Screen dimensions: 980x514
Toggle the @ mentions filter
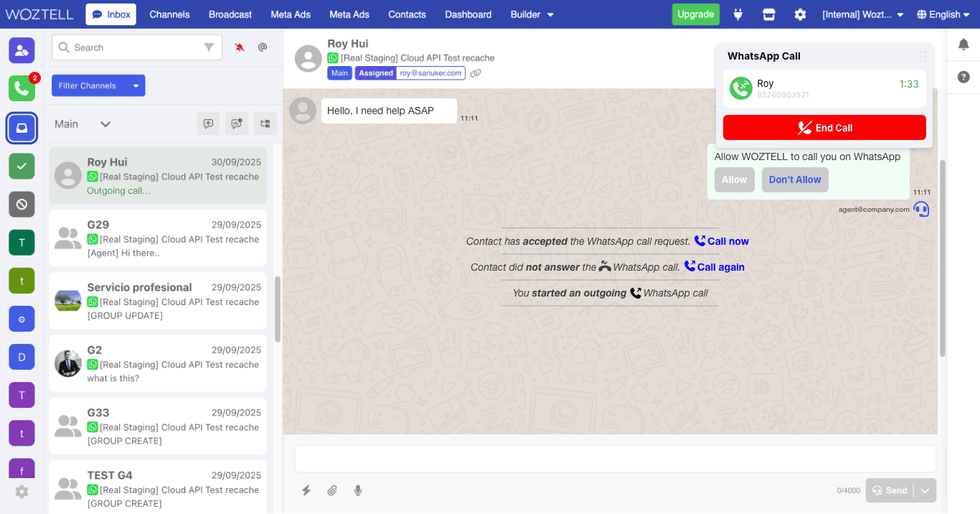point(263,47)
